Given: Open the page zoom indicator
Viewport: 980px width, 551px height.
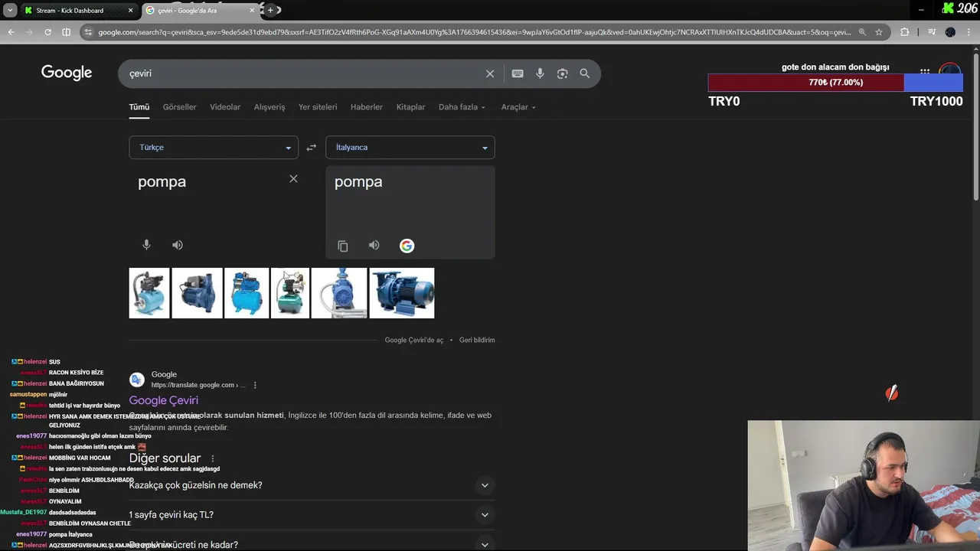Looking at the screenshot, I should click(x=862, y=32).
